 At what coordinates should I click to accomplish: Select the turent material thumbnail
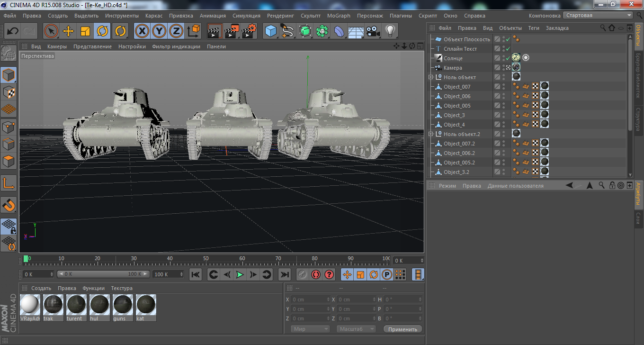(x=76, y=305)
